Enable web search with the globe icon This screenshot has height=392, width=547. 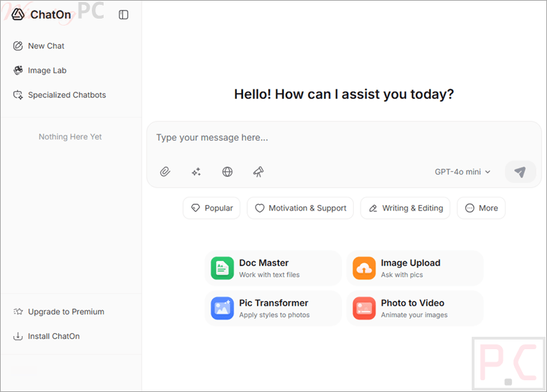[x=227, y=172]
